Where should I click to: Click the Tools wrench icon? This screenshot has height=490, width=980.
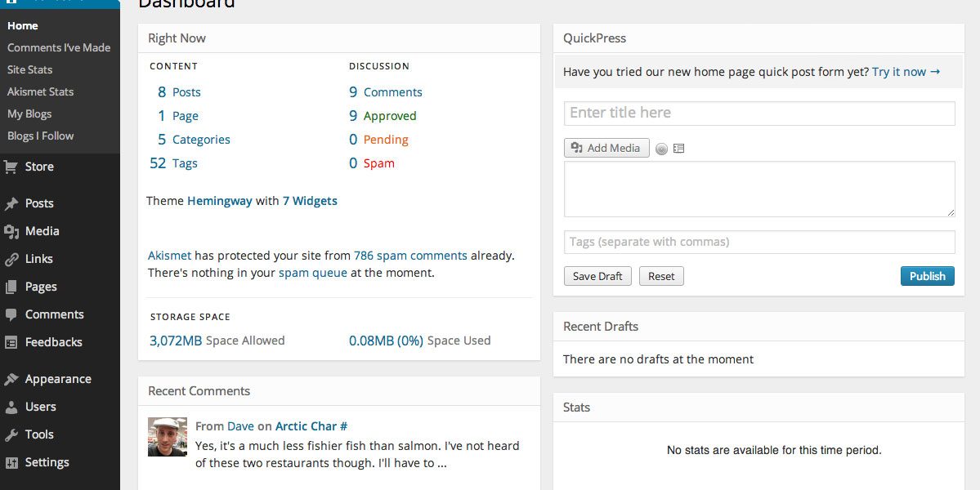click(11, 434)
